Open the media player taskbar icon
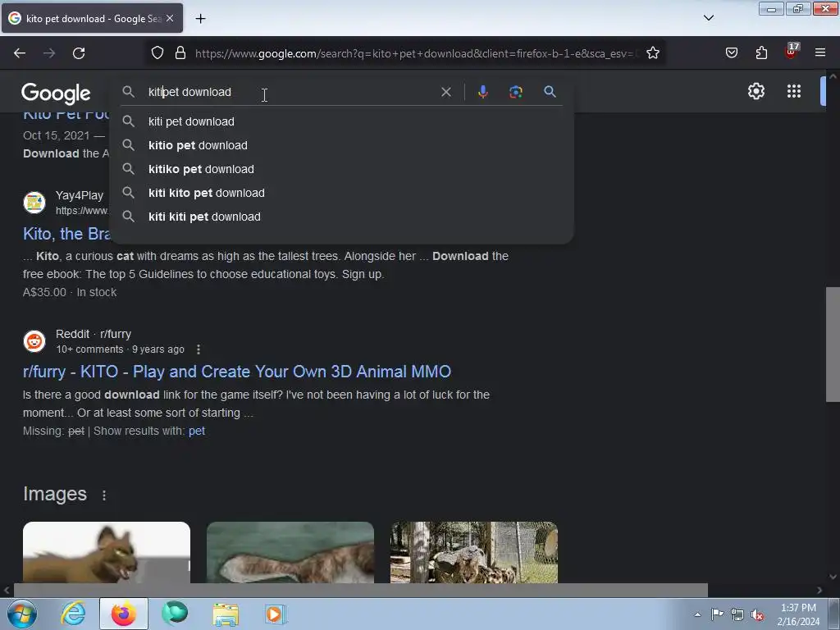 pyautogui.click(x=276, y=614)
